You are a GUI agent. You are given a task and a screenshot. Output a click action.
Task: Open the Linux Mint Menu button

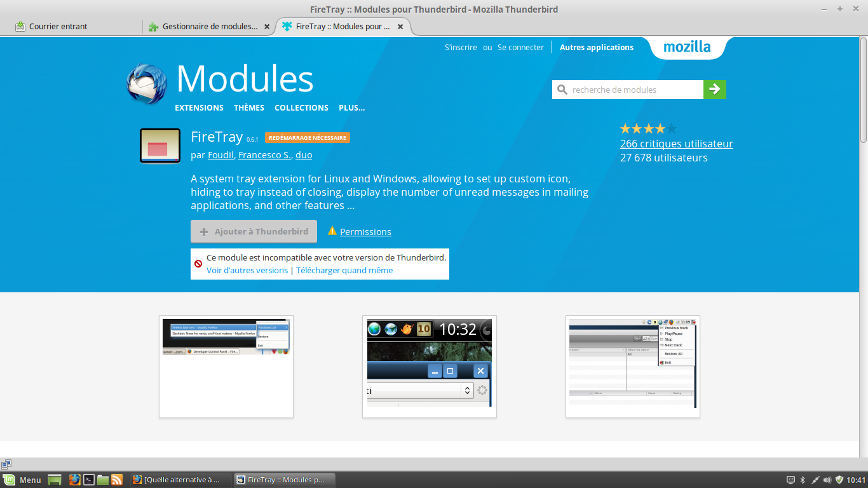(x=22, y=480)
